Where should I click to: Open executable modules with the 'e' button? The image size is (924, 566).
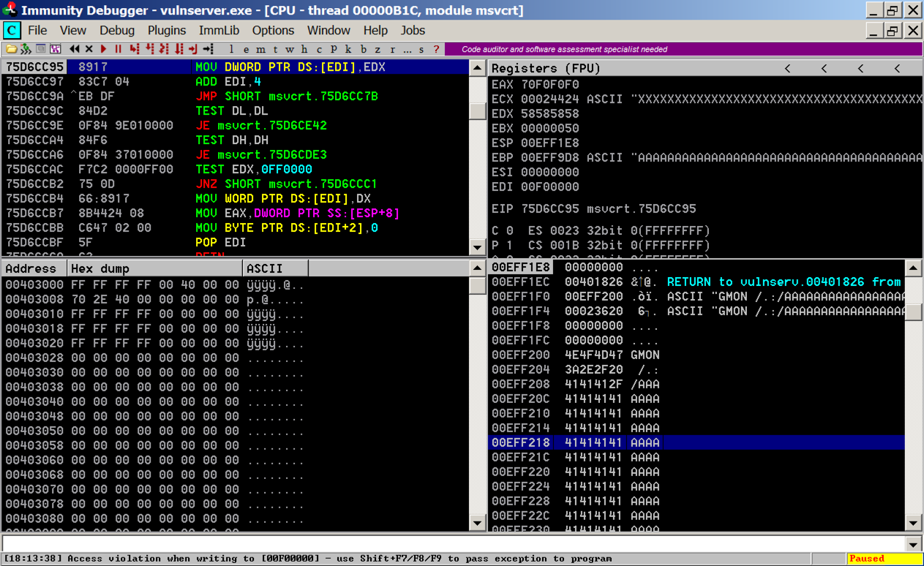(245, 49)
